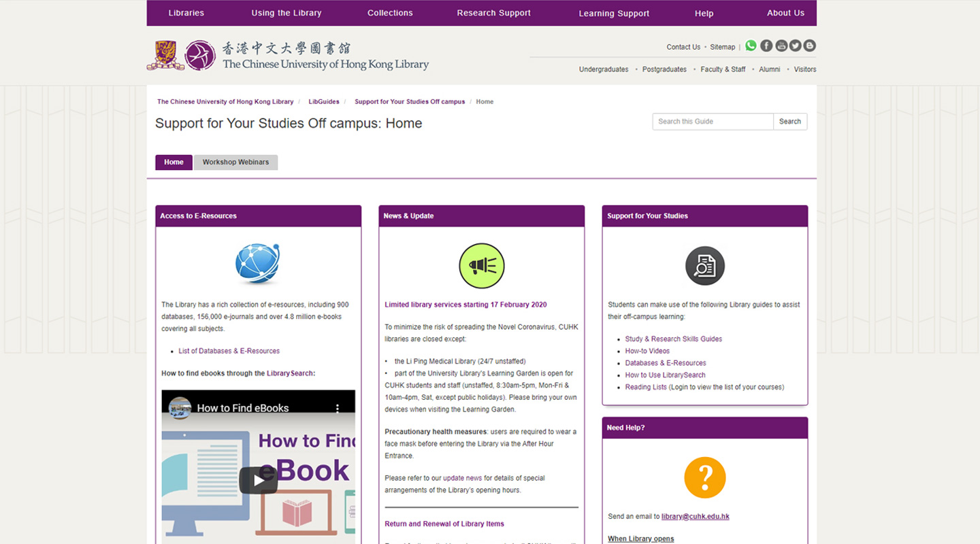Open the library's Facebook page icon
Viewport: 980px width, 544px height.
pos(766,46)
